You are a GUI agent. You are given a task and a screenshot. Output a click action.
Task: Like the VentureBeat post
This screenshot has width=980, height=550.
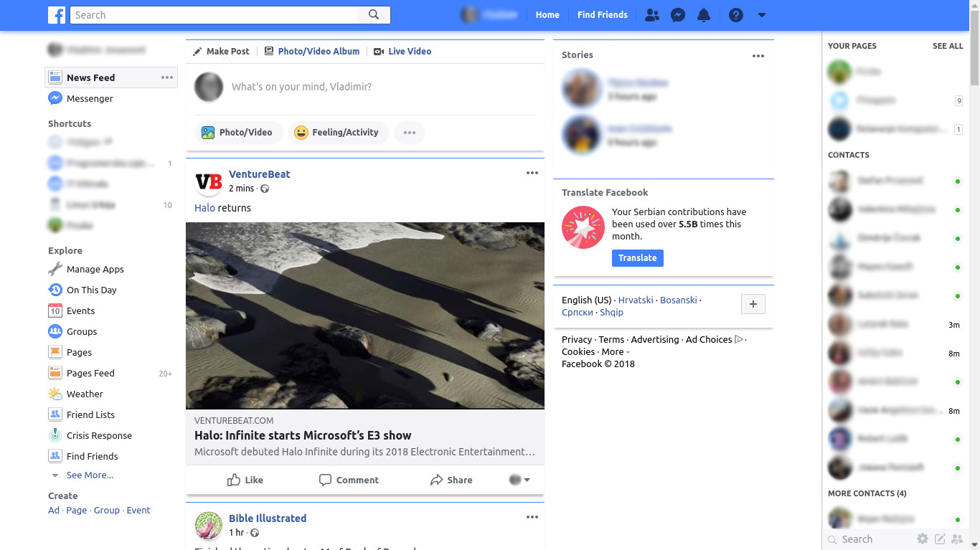(x=245, y=480)
